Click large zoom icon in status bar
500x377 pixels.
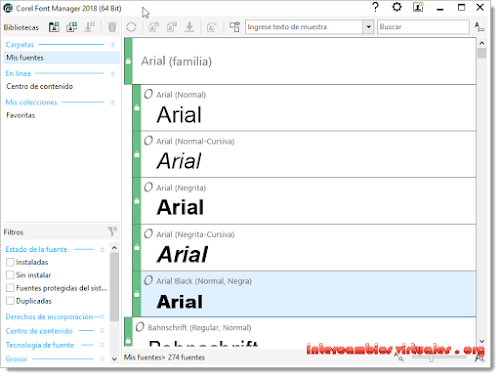click(x=479, y=358)
